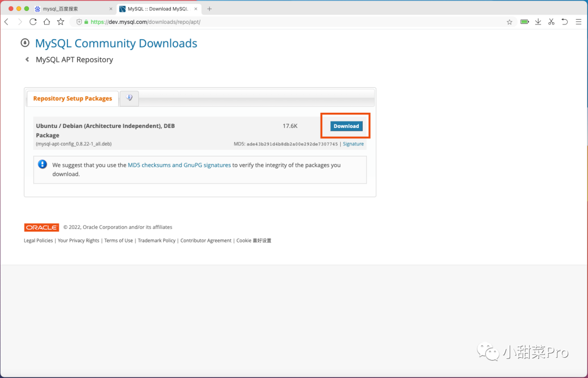Click the green battery extension icon
Screen dimensions: 588x378
click(x=525, y=22)
